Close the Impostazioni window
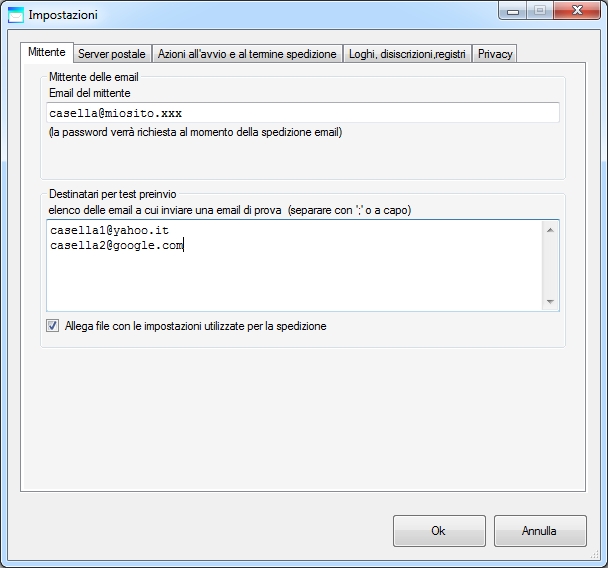The image size is (608, 568). (x=577, y=10)
